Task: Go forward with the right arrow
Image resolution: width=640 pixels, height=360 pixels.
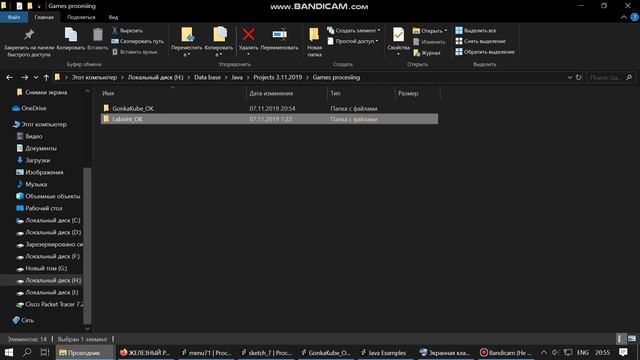Action: [x=24, y=77]
